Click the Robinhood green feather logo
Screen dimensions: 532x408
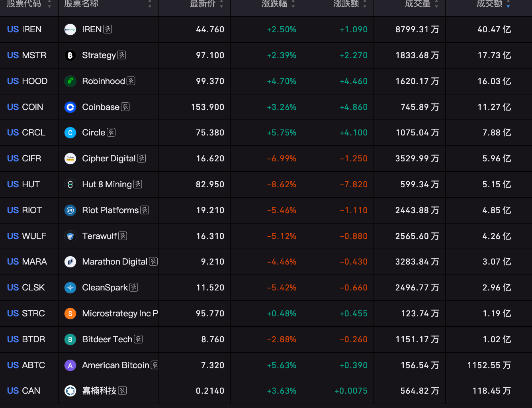(70, 81)
